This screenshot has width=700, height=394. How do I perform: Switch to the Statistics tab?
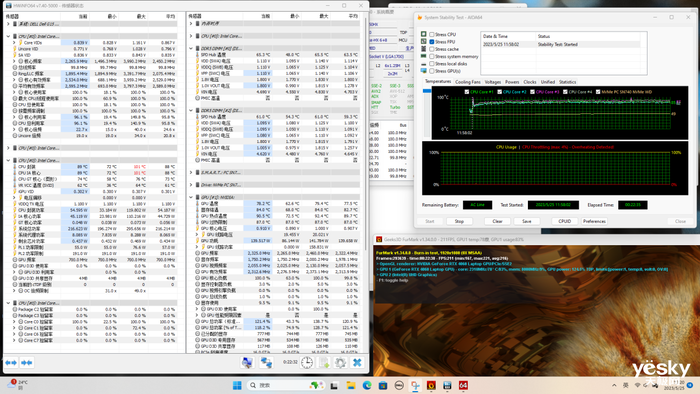coord(567,82)
